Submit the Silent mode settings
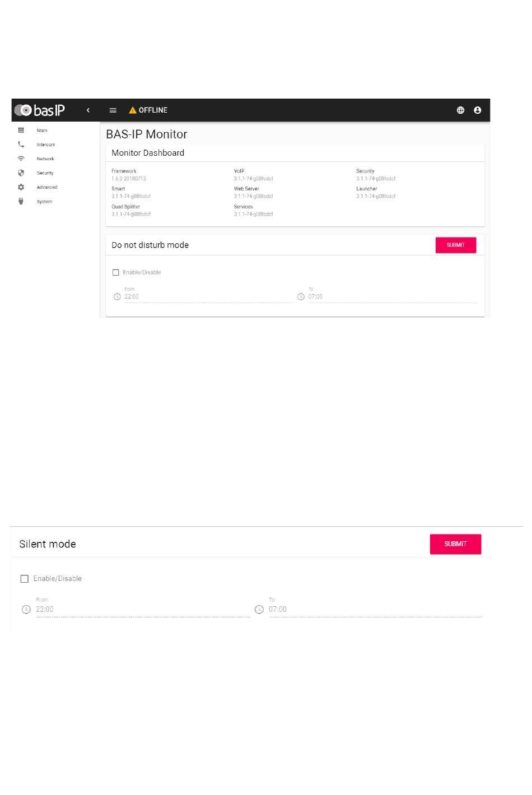 click(x=455, y=544)
